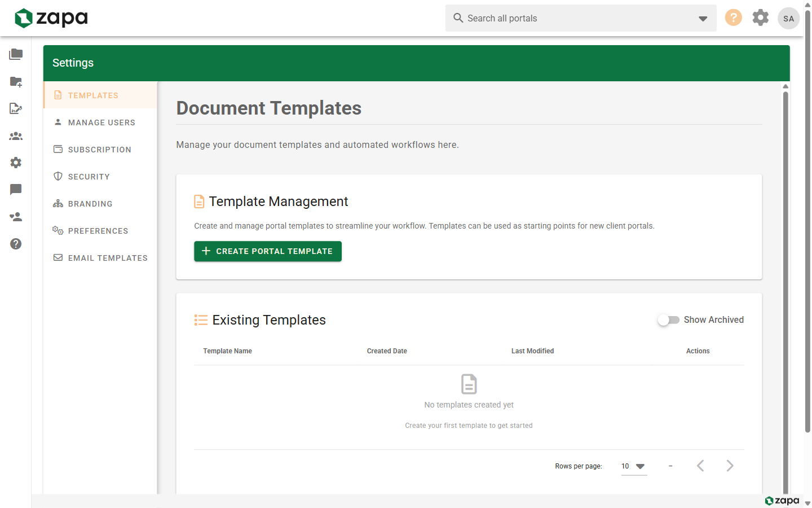This screenshot has width=812, height=508.
Task: Click the Template Management document icon
Action: [x=199, y=202]
